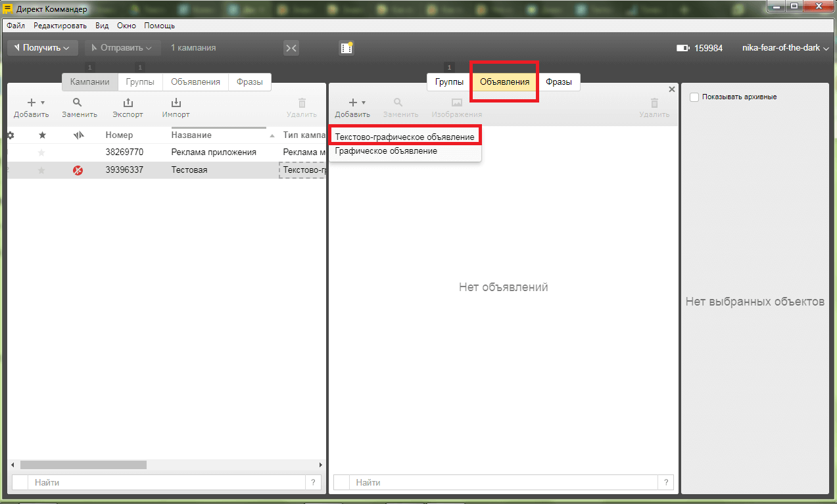Click the Export icon in campaigns panel
The image size is (837, 504).
click(128, 103)
